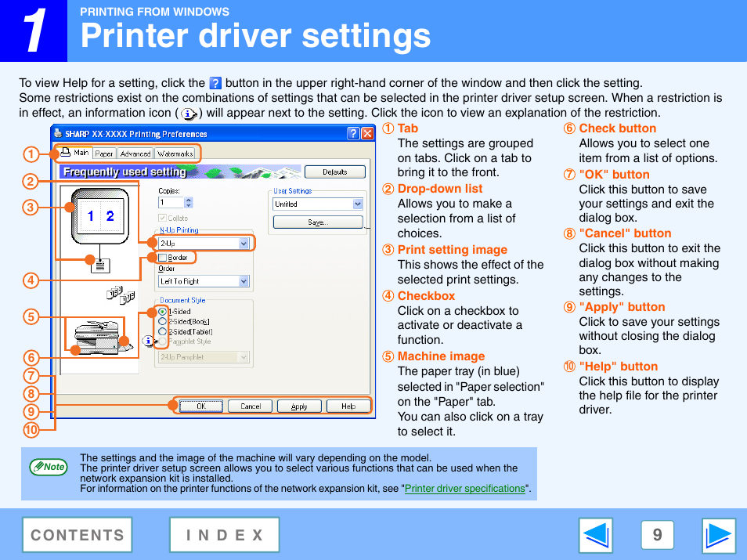This screenshot has width=747, height=560.
Task: Click the 'Printer driver settings' title
Action: tap(255, 36)
